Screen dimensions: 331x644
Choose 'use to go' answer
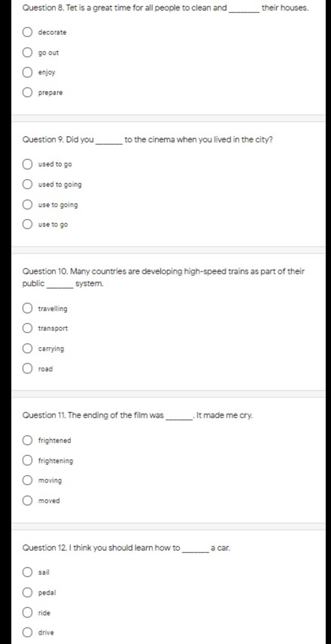pyautogui.click(x=27, y=224)
